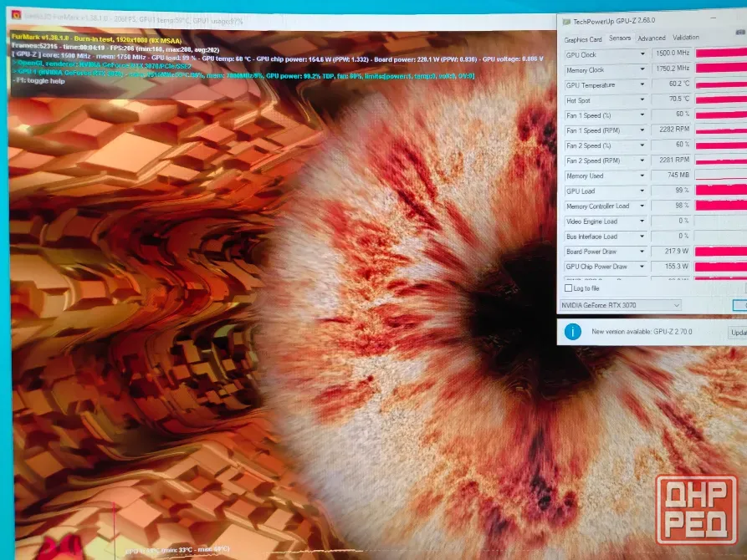The width and height of the screenshot is (747, 560).
Task: Open the GPU Clock sensor dropdown arrow
Action: pos(642,54)
